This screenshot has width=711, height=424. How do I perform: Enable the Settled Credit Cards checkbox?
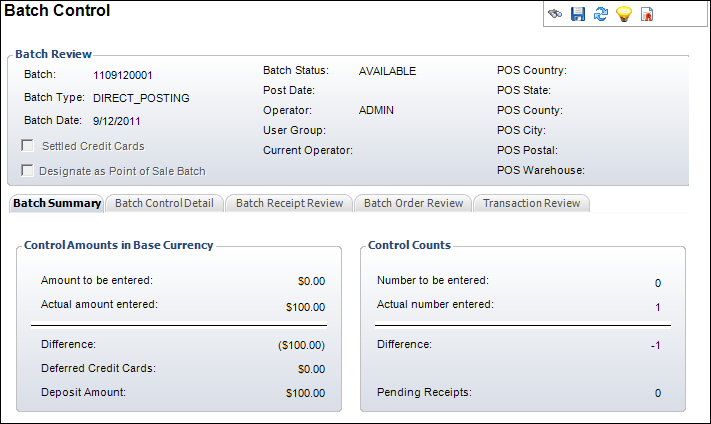point(28,146)
